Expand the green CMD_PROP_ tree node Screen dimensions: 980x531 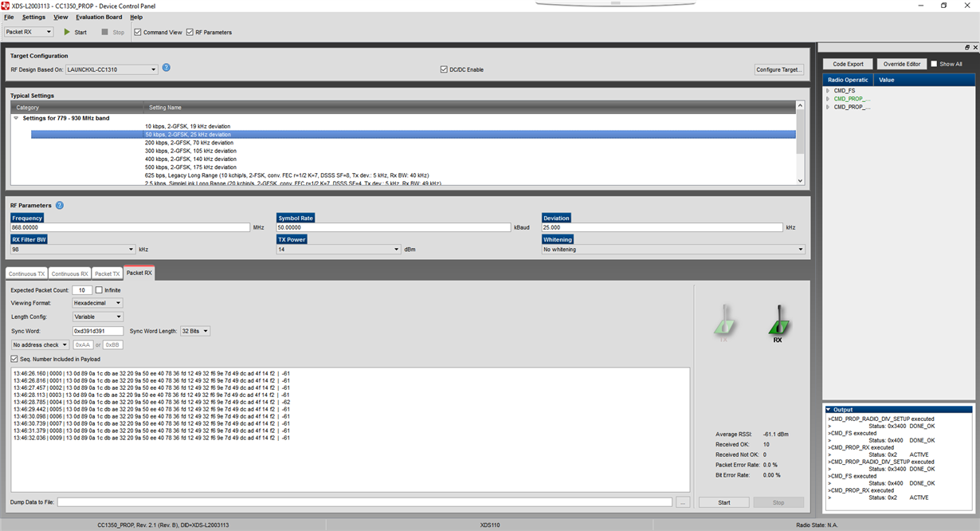tap(828, 99)
